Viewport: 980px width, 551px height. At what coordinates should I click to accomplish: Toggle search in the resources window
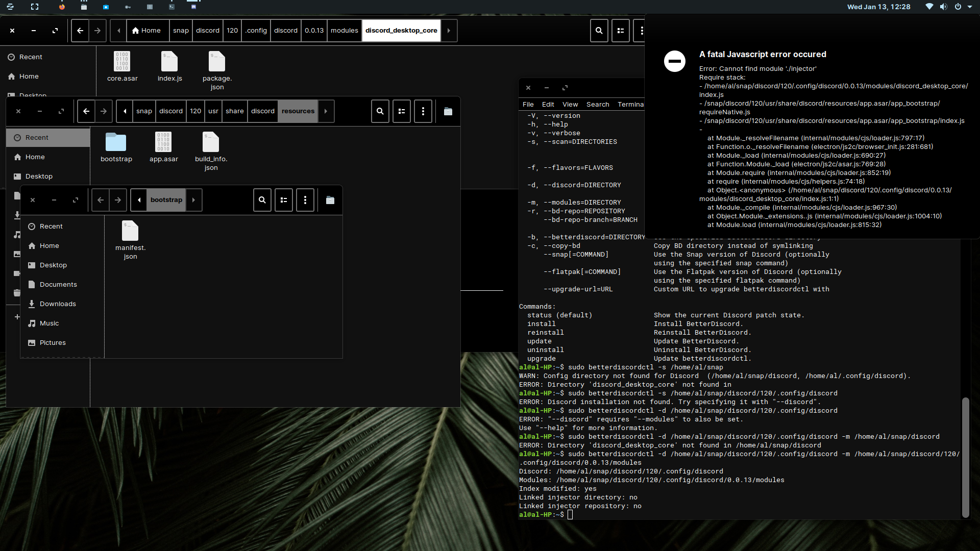click(x=380, y=111)
